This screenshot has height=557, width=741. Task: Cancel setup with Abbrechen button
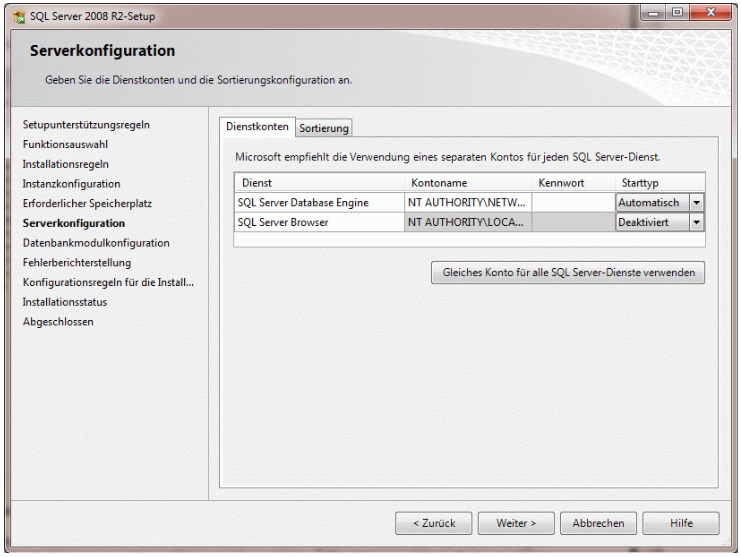598,523
